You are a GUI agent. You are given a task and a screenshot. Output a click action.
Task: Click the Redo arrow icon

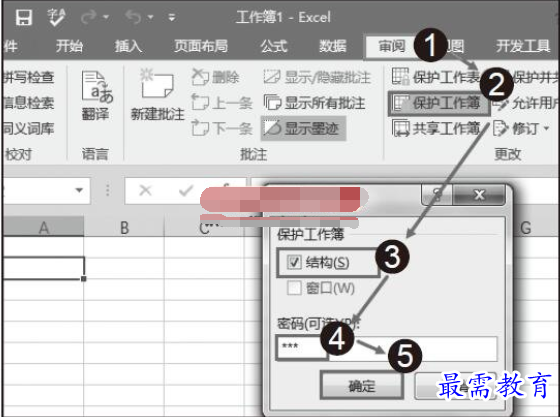pyautogui.click(x=89, y=17)
